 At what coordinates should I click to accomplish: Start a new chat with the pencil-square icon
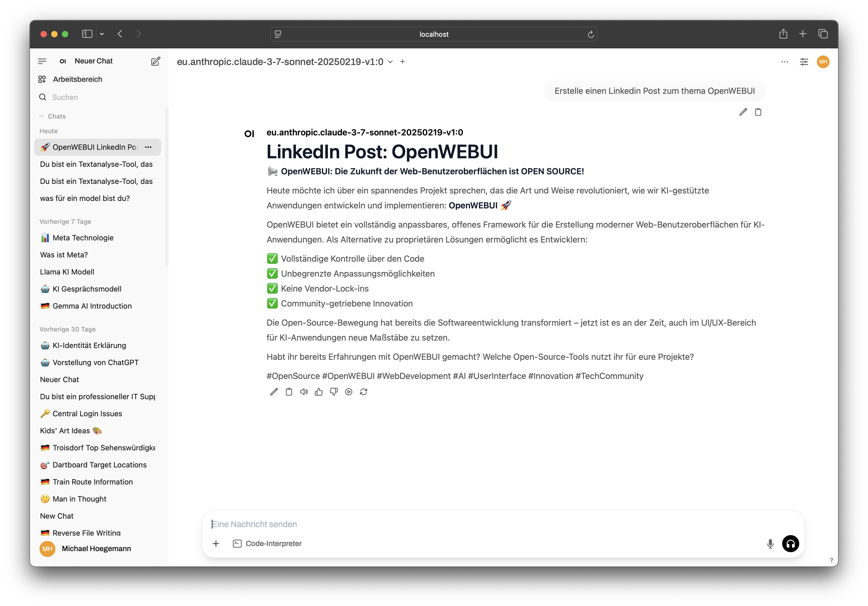pyautogui.click(x=155, y=61)
